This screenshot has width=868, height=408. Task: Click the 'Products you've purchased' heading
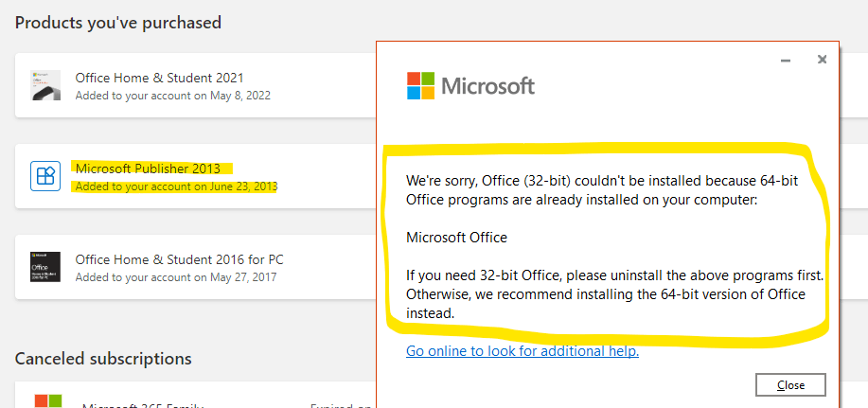[118, 23]
